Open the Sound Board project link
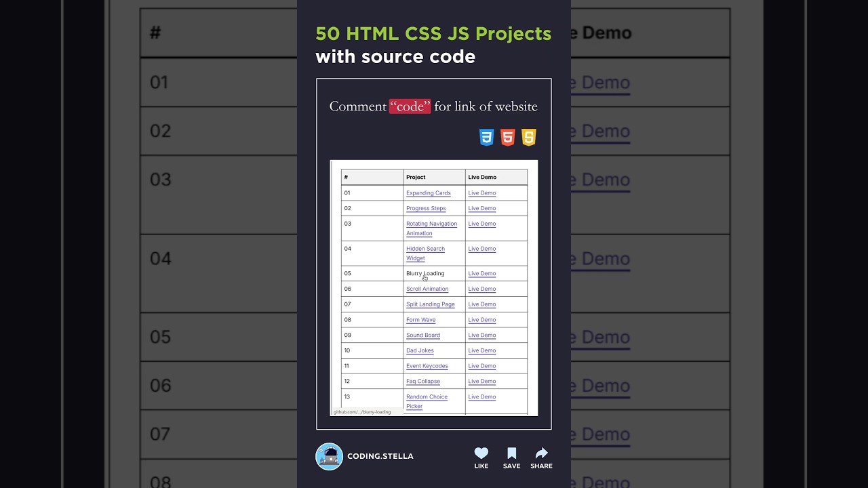 pyautogui.click(x=423, y=335)
